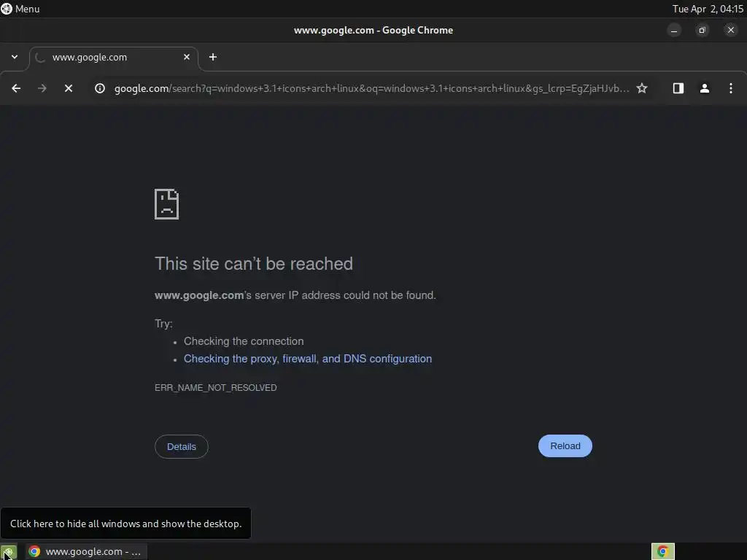Open the Chrome profile menu
Viewport: 747px width, 560px height.
[x=704, y=88]
